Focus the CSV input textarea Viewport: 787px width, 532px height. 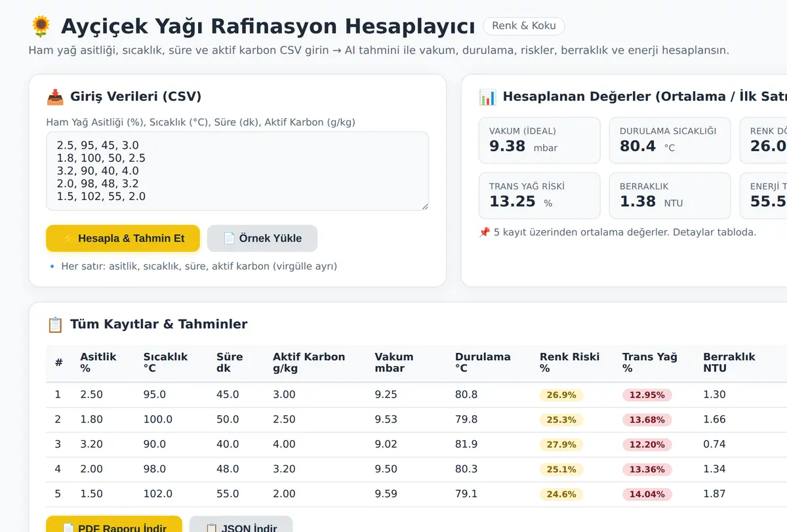[237, 171]
